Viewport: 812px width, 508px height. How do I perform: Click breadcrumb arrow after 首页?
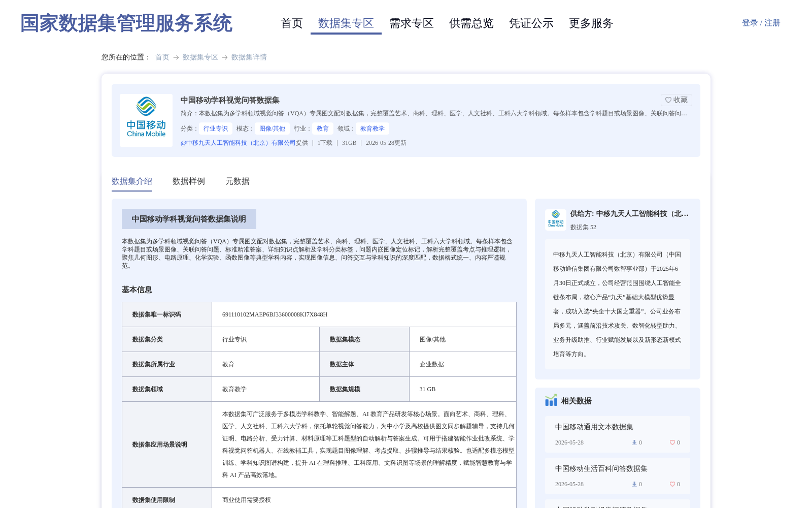[x=176, y=57]
